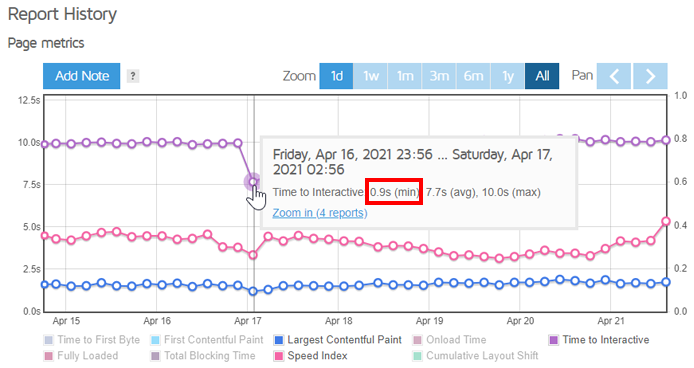Click the Apr 19 x-axis date label
This screenshot has width=694, height=368.
(x=429, y=321)
